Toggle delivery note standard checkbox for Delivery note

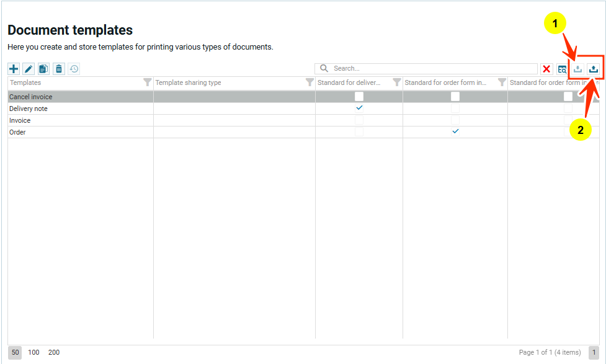coord(359,108)
